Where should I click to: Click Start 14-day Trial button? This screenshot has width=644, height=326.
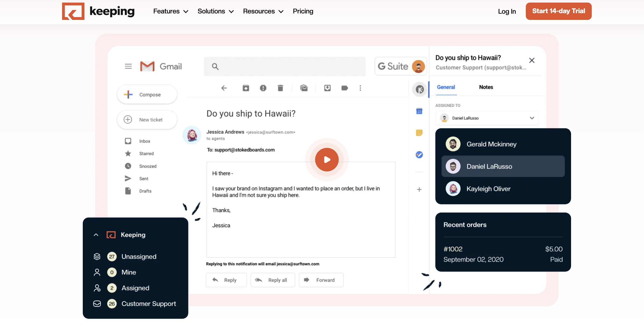coord(558,11)
